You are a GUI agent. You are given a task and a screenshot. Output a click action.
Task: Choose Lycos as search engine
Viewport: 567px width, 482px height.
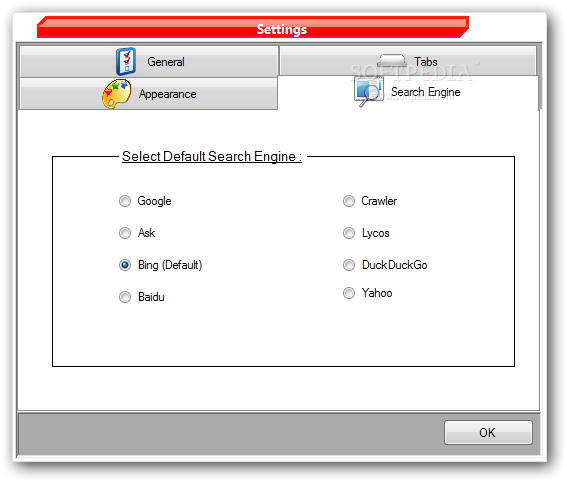point(366,233)
